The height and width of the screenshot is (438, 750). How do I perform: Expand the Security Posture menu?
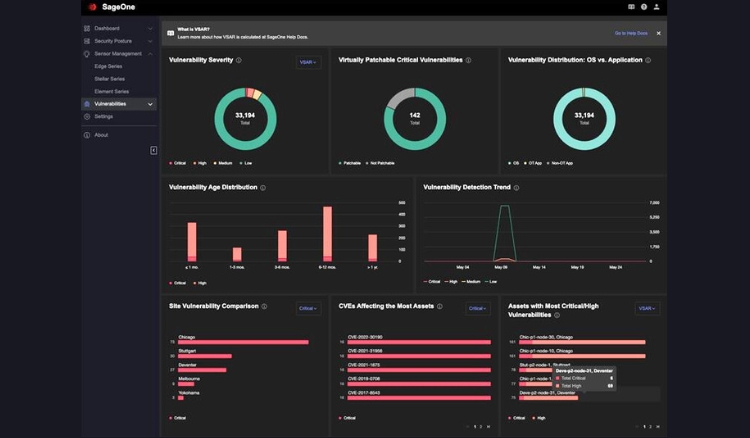pos(118,41)
